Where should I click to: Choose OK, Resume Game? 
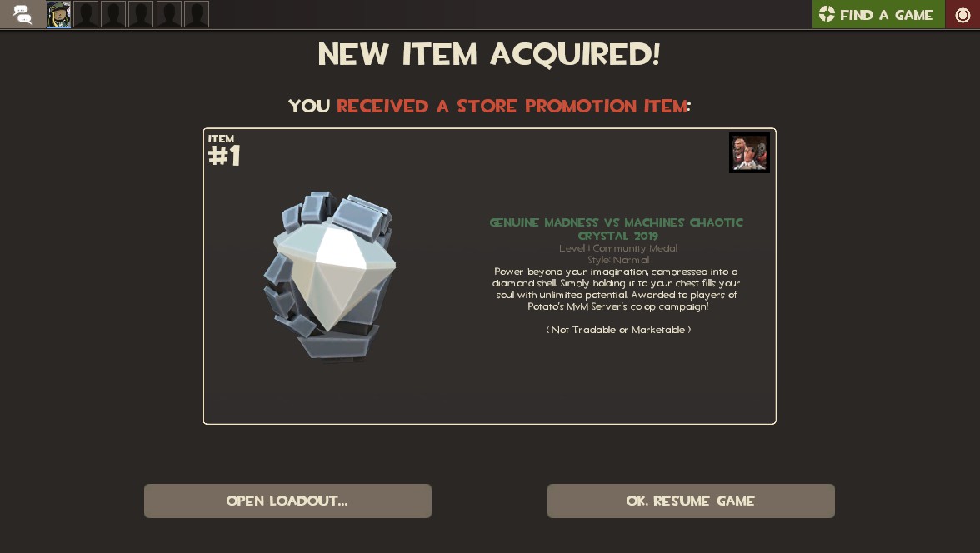click(x=691, y=501)
